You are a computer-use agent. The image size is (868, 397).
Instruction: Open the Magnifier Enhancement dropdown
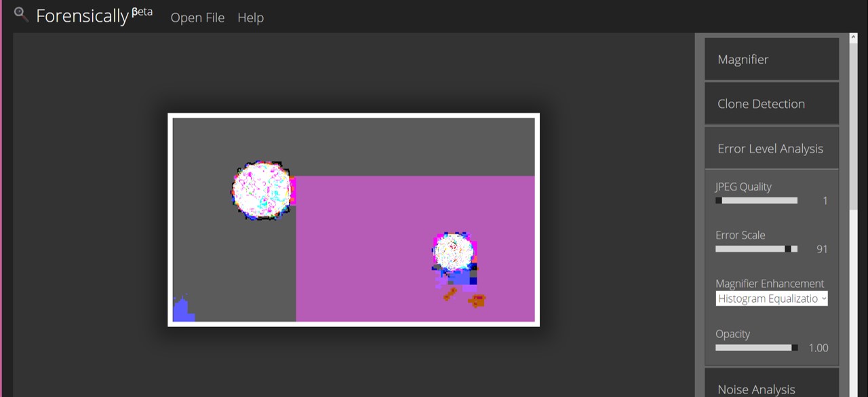tap(772, 299)
